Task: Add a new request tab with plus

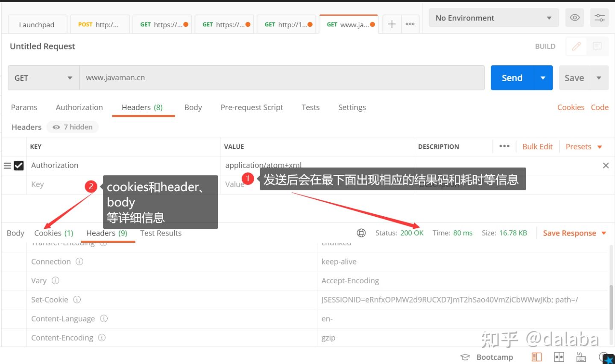Action: coord(392,24)
